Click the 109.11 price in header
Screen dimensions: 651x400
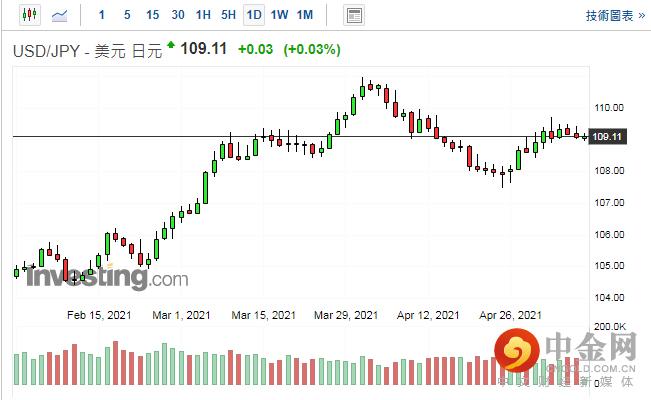(203, 49)
